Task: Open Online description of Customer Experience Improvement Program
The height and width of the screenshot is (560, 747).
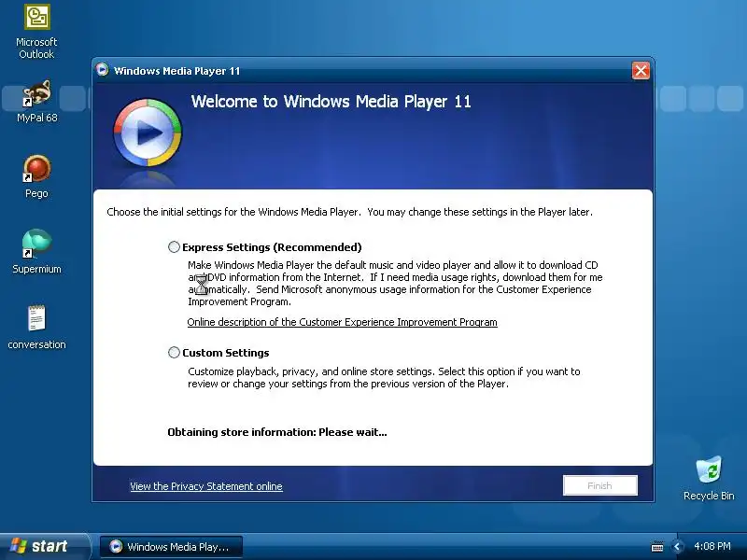Action: (342, 322)
